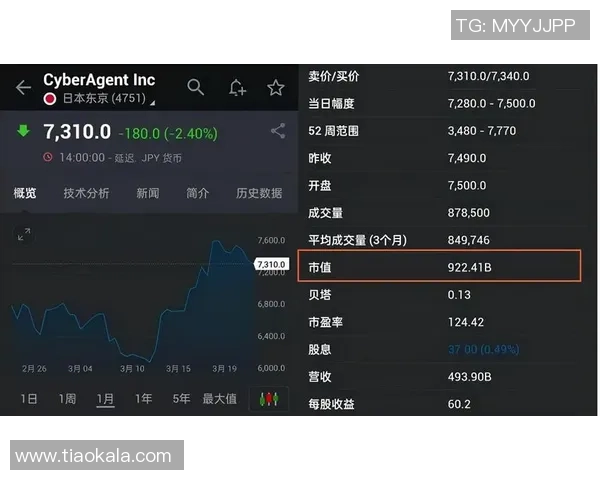This screenshot has height=480, width=600.
Task: Click the change -180.0 (-2.40%)
Action: coord(168,134)
